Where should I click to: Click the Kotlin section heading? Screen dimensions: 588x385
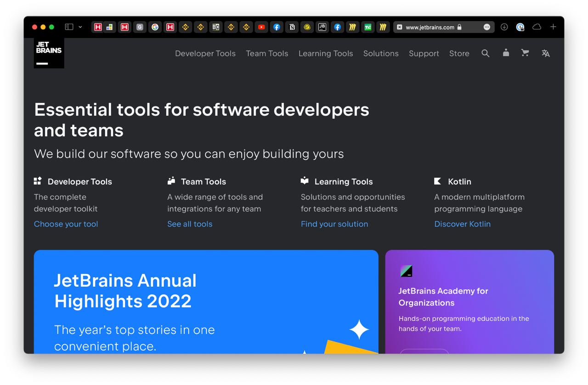(x=460, y=182)
